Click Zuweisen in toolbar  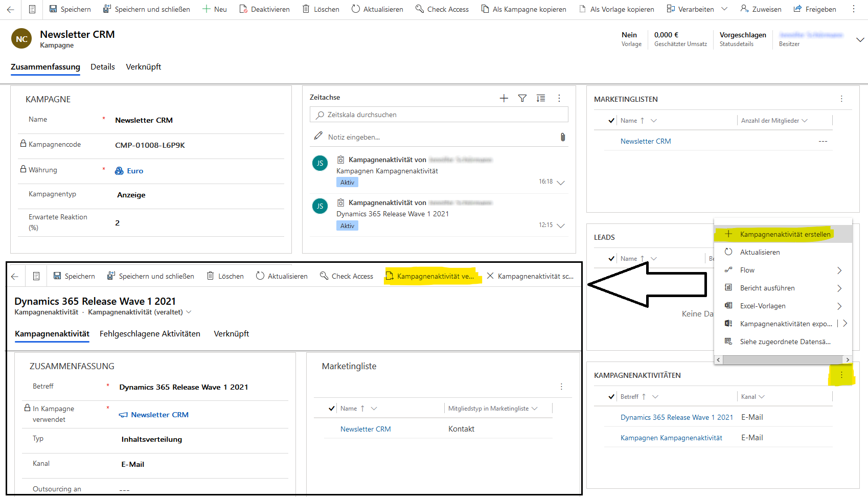tap(761, 9)
